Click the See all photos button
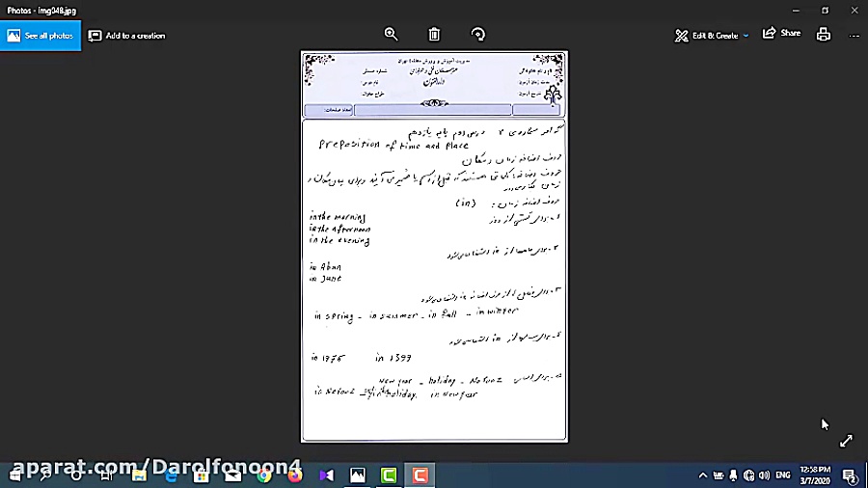Screen dimensions: 868x488 click(x=41, y=36)
